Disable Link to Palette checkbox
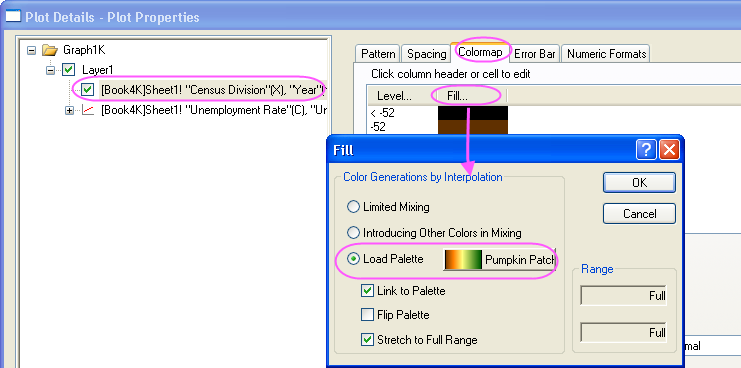The height and width of the screenshot is (368, 741). [x=367, y=291]
